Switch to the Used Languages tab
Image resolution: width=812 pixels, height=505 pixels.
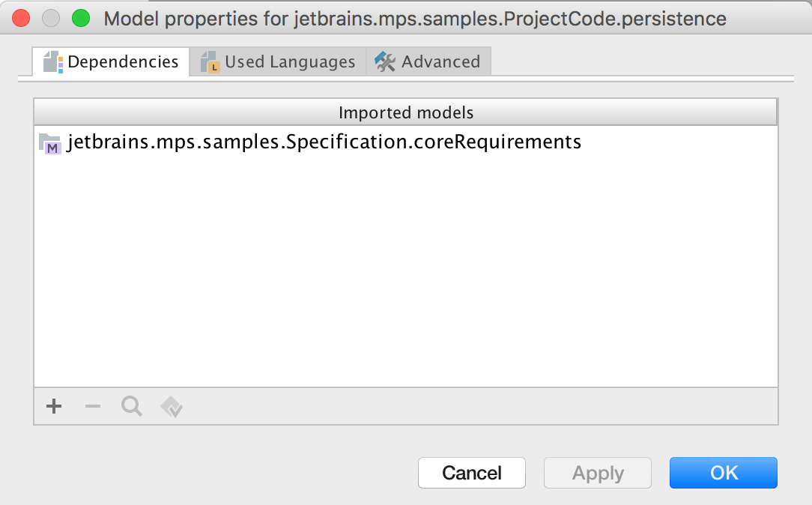(x=289, y=62)
